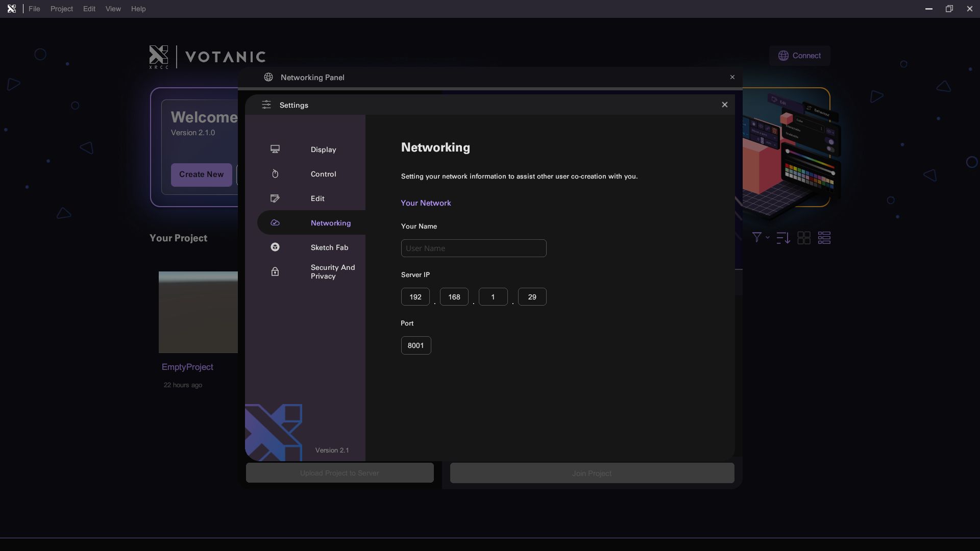Click the Display monitor icon in settings
The image size is (980, 551).
[275, 149]
